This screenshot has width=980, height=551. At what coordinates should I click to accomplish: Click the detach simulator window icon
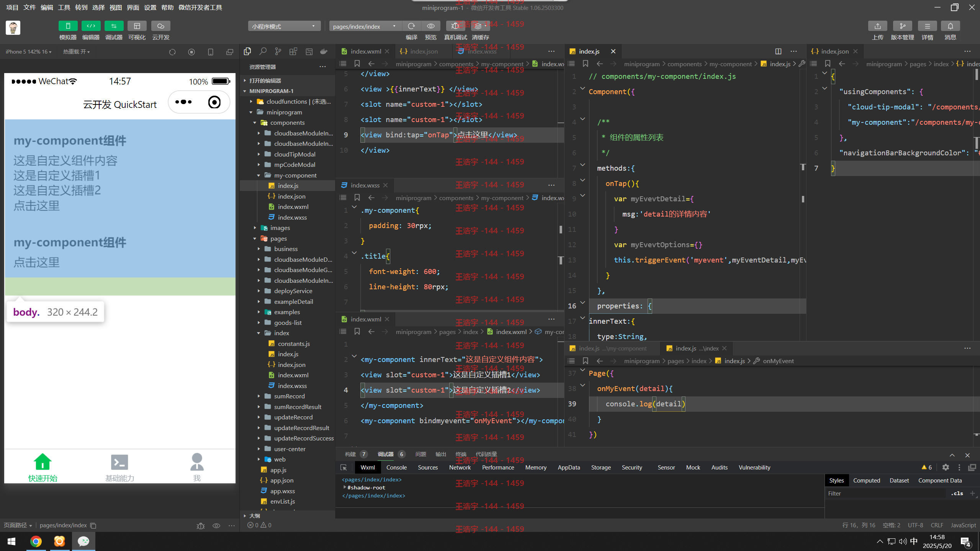[229, 52]
